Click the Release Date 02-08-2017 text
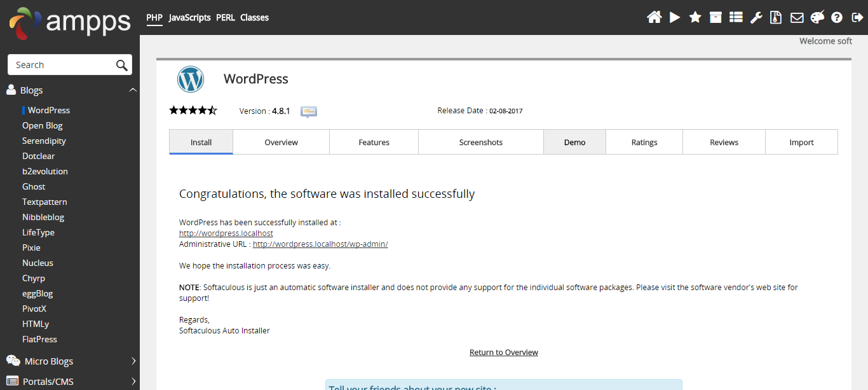The height and width of the screenshot is (390, 868). click(x=480, y=111)
